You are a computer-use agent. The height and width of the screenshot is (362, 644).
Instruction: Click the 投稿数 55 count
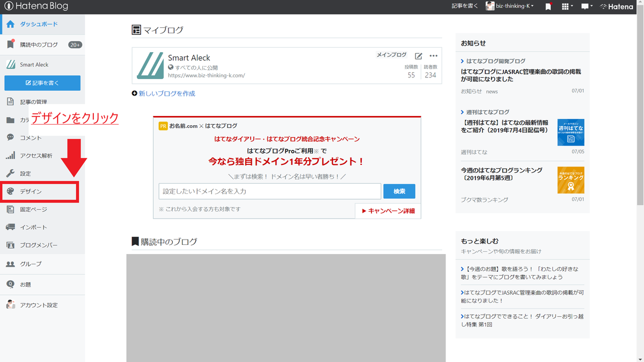coord(411,71)
